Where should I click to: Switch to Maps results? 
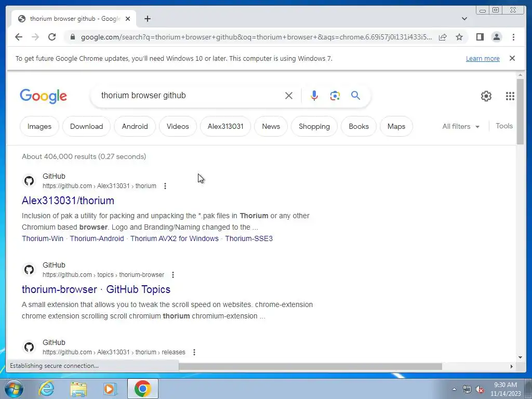click(396, 126)
